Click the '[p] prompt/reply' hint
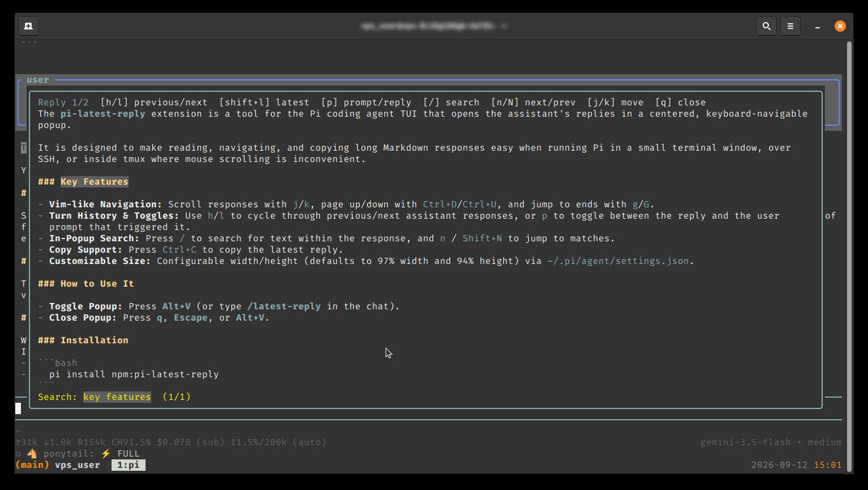Image resolution: width=868 pixels, height=490 pixels. click(x=366, y=103)
